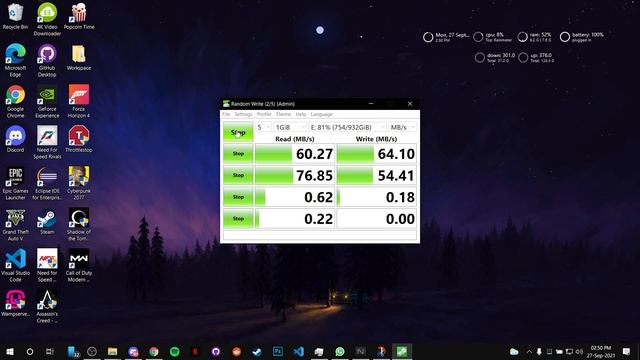640x360 pixels.
Task: Open Call of Duty Modern Warfare shortcut
Action: click(x=79, y=265)
